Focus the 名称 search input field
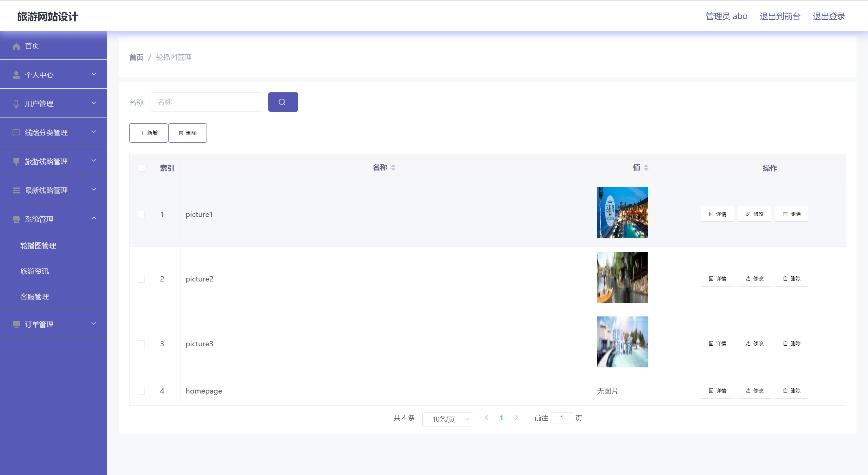The height and width of the screenshot is (475, 868). tap(206, 102)
